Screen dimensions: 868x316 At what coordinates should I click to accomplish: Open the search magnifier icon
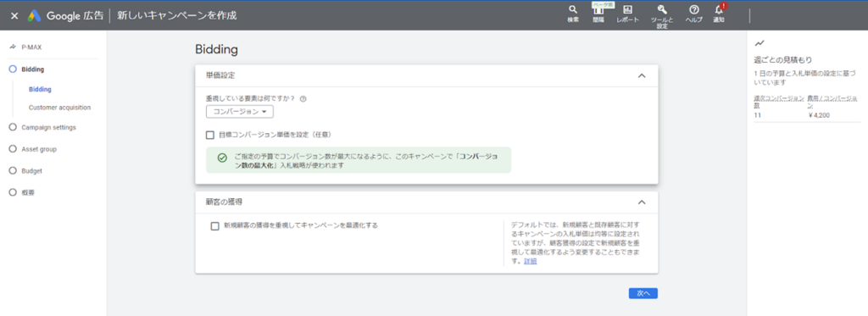[573, 9]
